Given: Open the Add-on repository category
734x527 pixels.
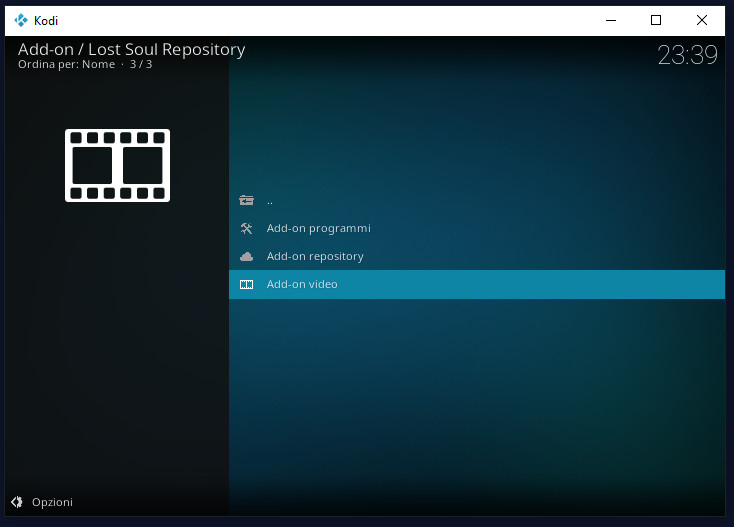Looking at the screenshot, I should [x=477, y=256].
